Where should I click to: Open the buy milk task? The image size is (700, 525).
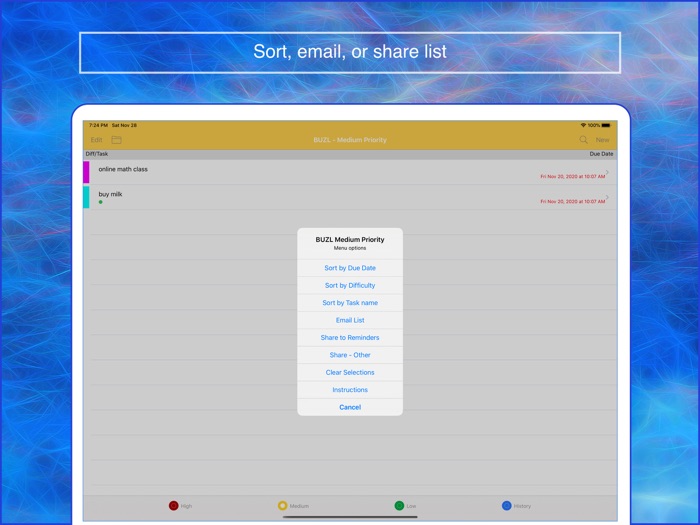[x=350, y=197]
